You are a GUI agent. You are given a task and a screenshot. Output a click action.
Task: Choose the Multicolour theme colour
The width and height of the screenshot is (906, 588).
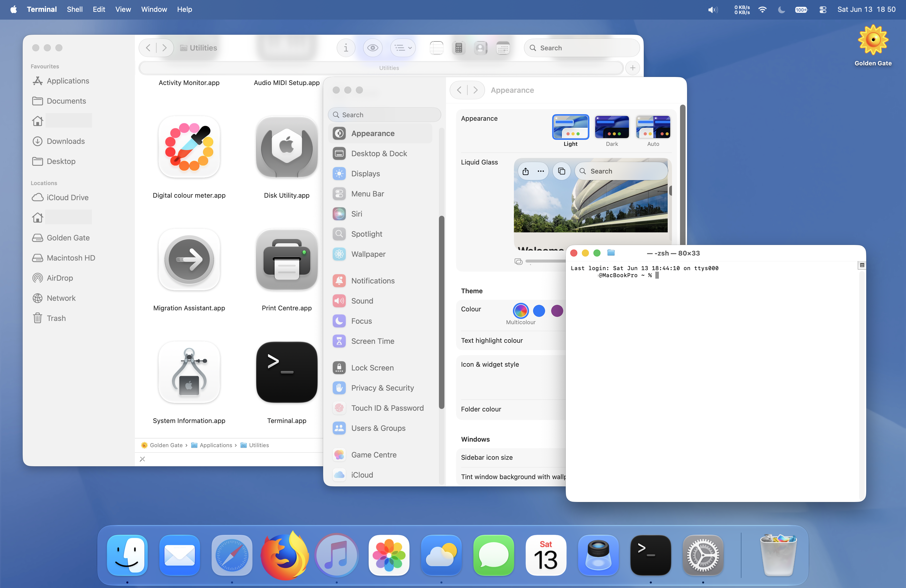coord(521,311)
